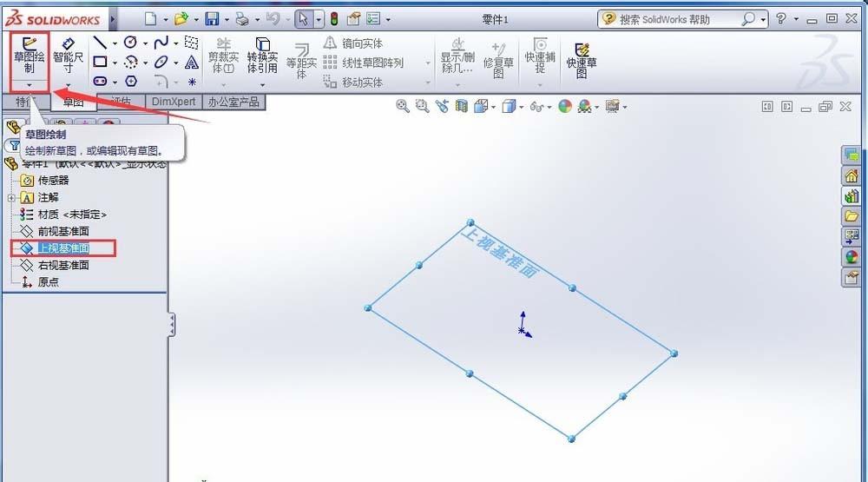Click the Print icon
This screenshot has width=868, height=482.
(242, 19)
